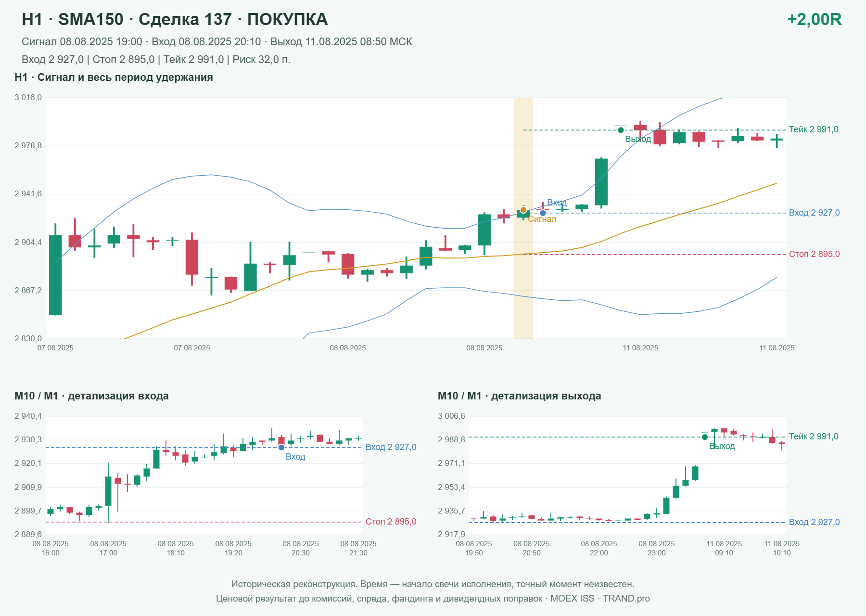Click the 18:10 time label under the entry chart
This screenshot has width=866, height=616.
(176, 553)
